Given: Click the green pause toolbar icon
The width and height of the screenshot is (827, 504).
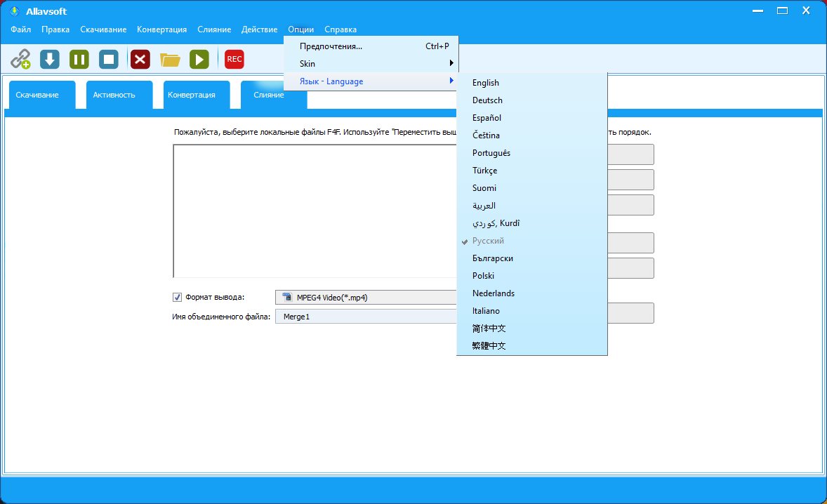Looking at the screenshot, I should pos(79,59).
